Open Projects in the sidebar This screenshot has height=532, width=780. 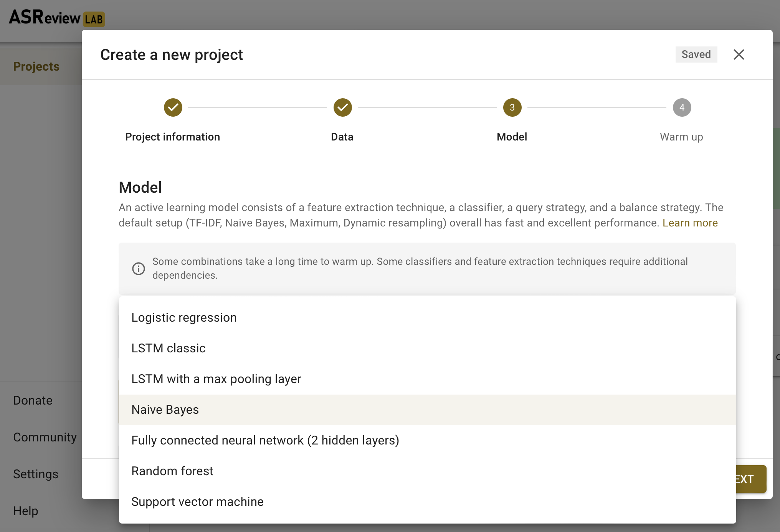[36, 66]
